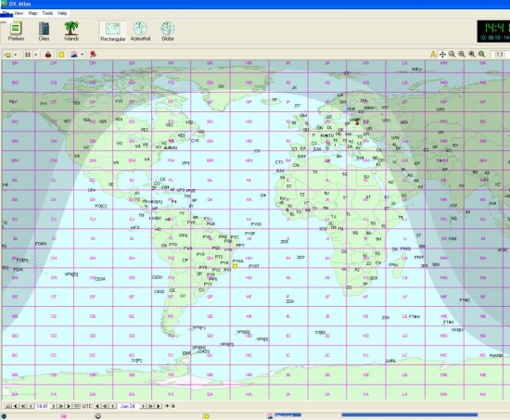This screenshot has height=420, width=510.
Task: Step date back with arrow left of Jan 24
Action: coord(113,406)
